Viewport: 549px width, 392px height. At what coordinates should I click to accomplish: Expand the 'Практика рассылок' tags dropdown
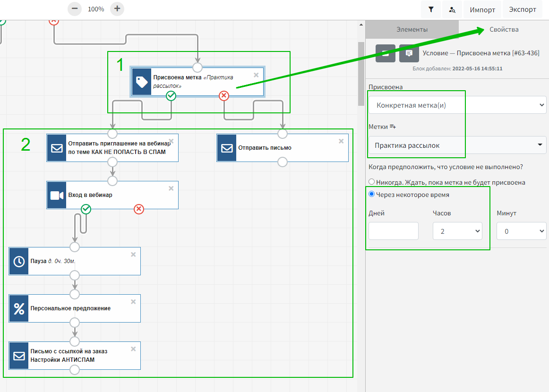click(x=457, y=145)
